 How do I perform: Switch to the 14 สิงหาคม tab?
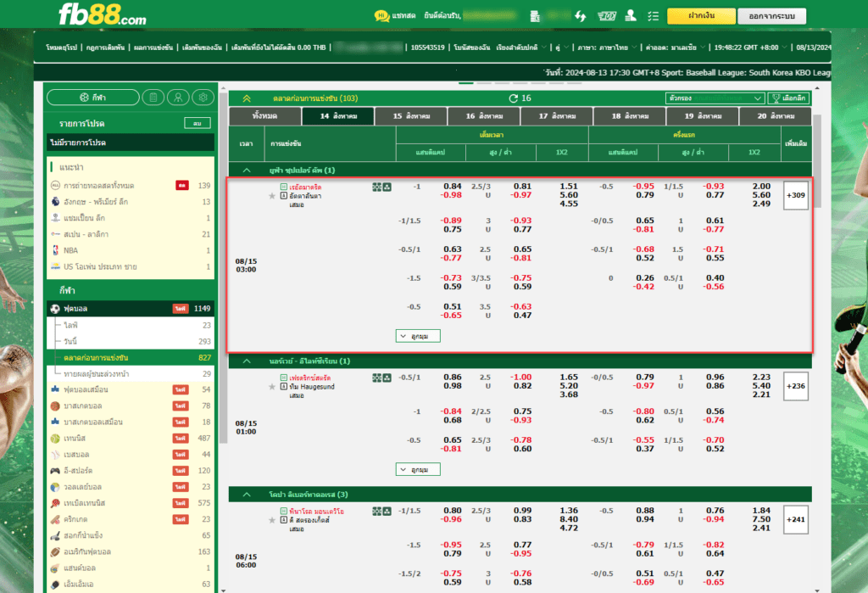pos(337,116)
